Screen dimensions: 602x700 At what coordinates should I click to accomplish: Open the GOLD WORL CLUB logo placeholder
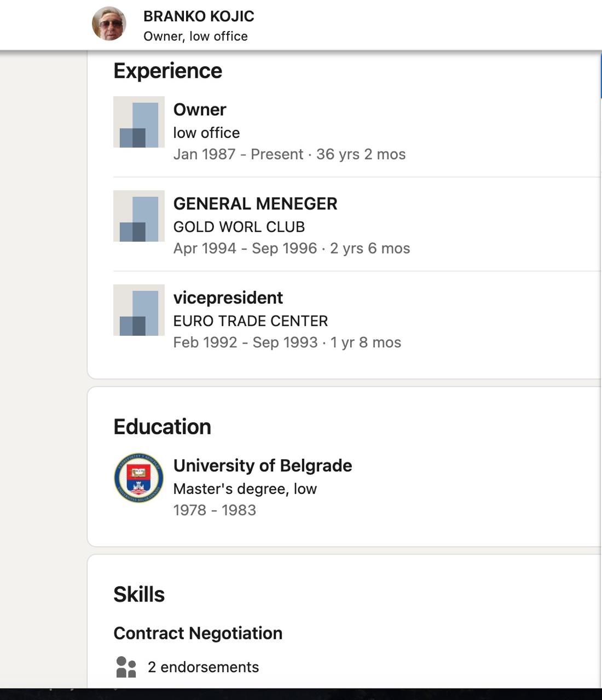139,216
